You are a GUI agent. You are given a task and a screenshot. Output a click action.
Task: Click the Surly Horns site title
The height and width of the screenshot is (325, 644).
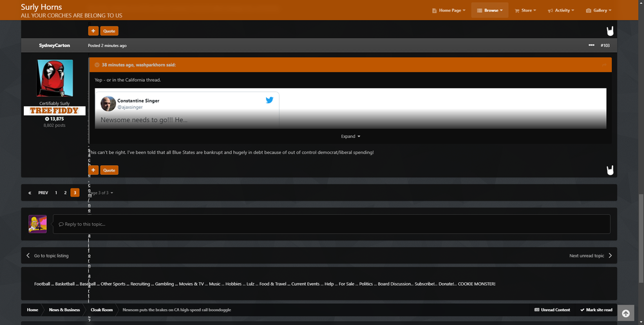tap(41, 7)
